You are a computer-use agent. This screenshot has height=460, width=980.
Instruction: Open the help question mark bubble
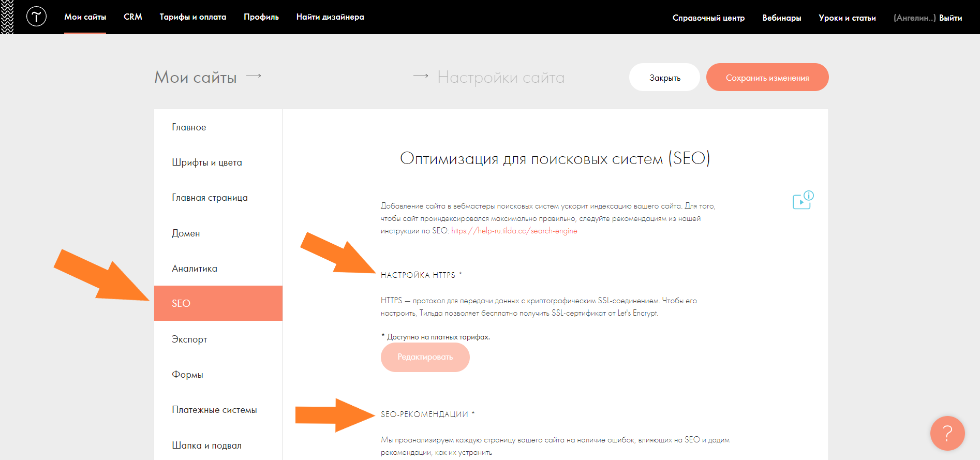(947, 433)
